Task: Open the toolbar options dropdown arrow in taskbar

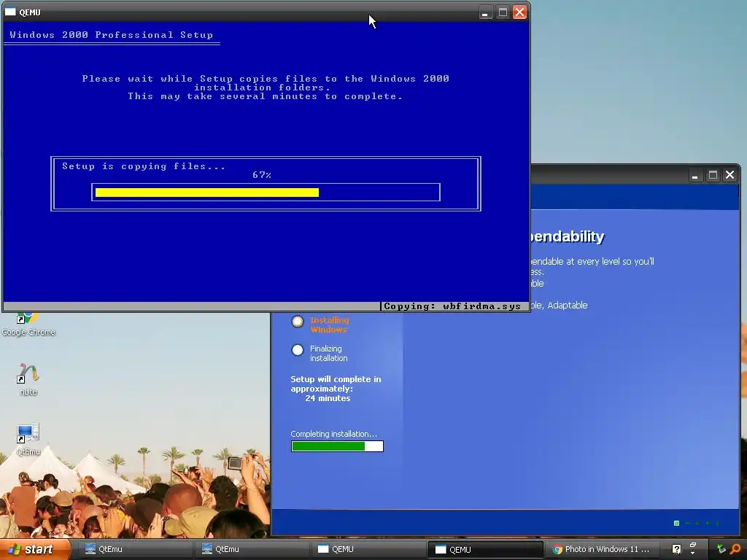Action: click(693, 553)
